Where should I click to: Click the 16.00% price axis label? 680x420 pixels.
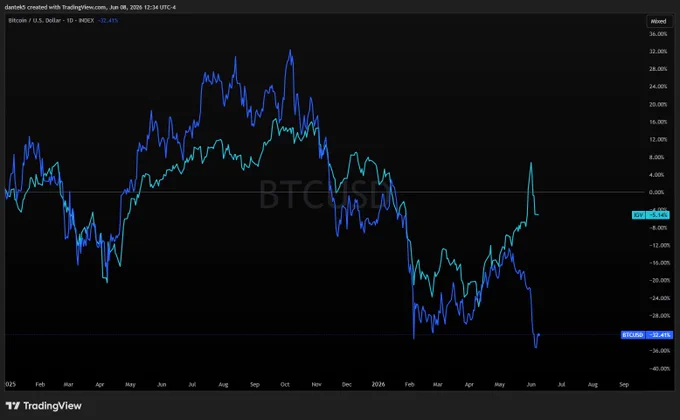[x=658, y=122]
